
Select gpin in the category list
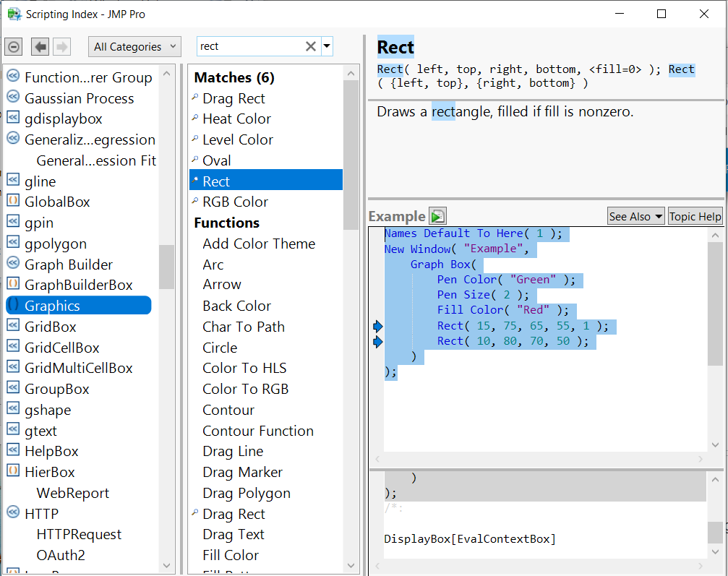coord(39,223)
